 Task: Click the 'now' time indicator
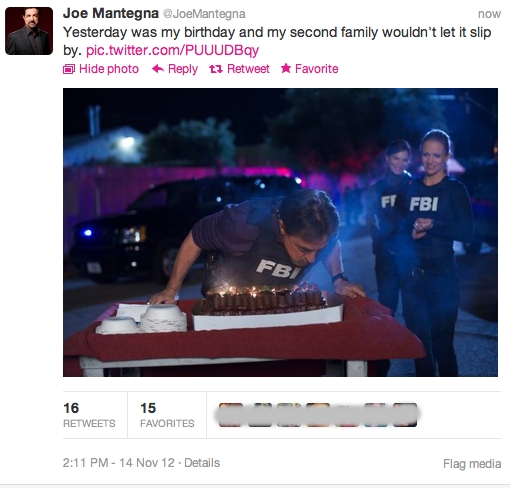489,14
